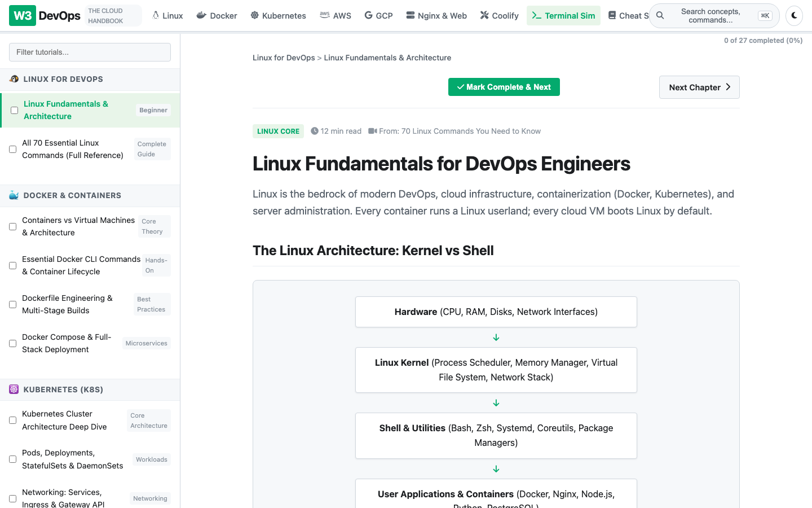Open the Nginx & Web tab
Screen dimensions: 812x508
point(436,16)
